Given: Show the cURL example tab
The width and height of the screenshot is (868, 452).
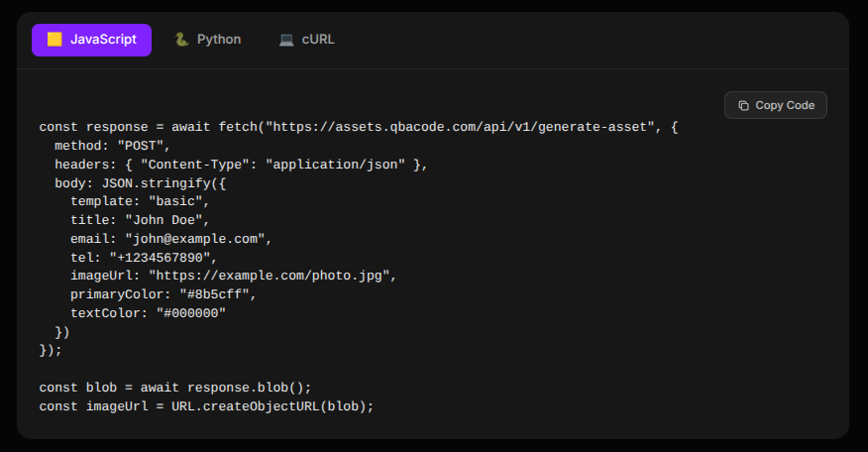Looking at the screenshot, I should [306, 40].
